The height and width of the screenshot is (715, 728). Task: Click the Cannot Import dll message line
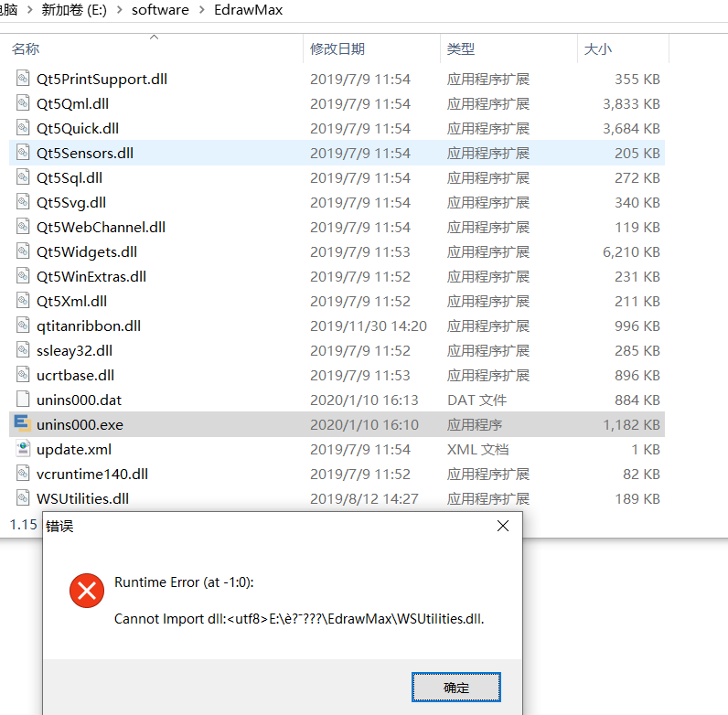299,619
